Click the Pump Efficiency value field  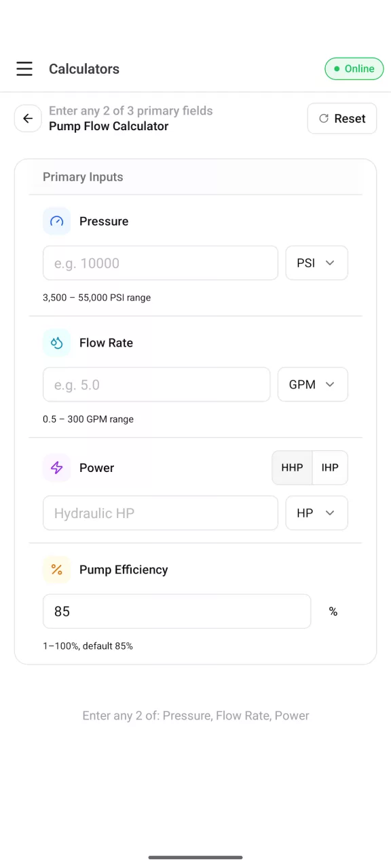click(177, 611)
